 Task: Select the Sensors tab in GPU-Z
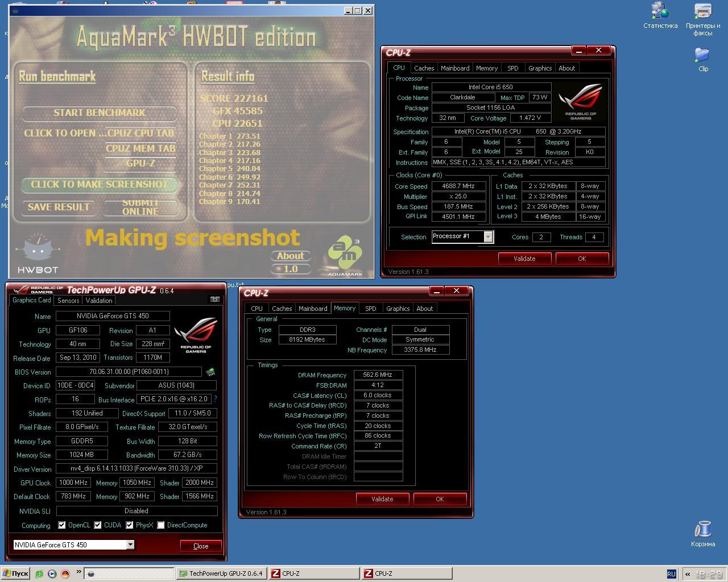coord(68,301)
